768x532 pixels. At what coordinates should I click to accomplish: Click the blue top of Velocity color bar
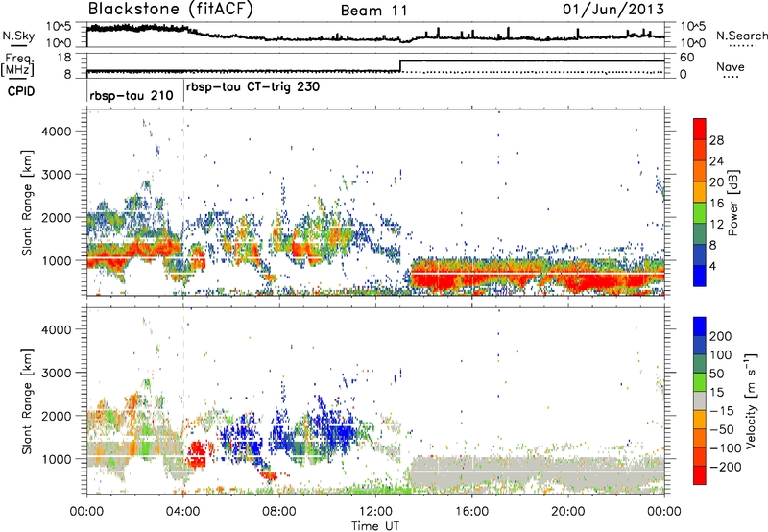click(x=700, y=325)
